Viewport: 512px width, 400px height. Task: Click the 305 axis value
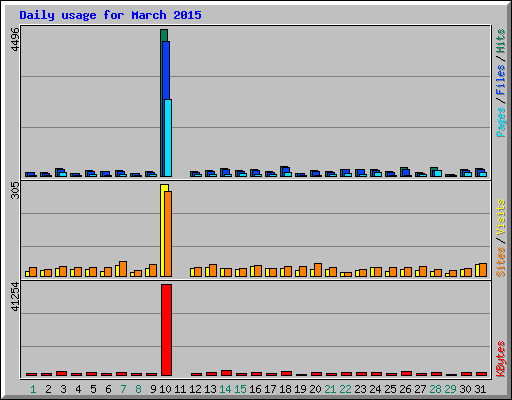click(15, 190)
